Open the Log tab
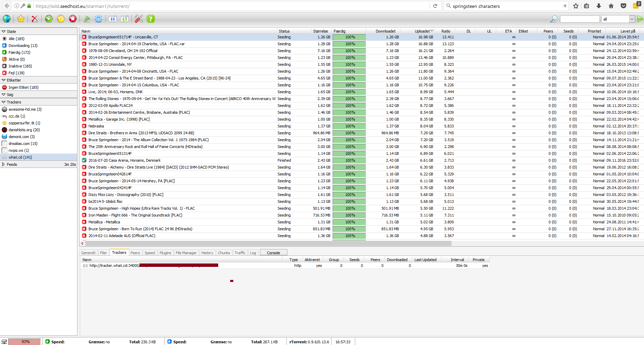 click(253, 253)
